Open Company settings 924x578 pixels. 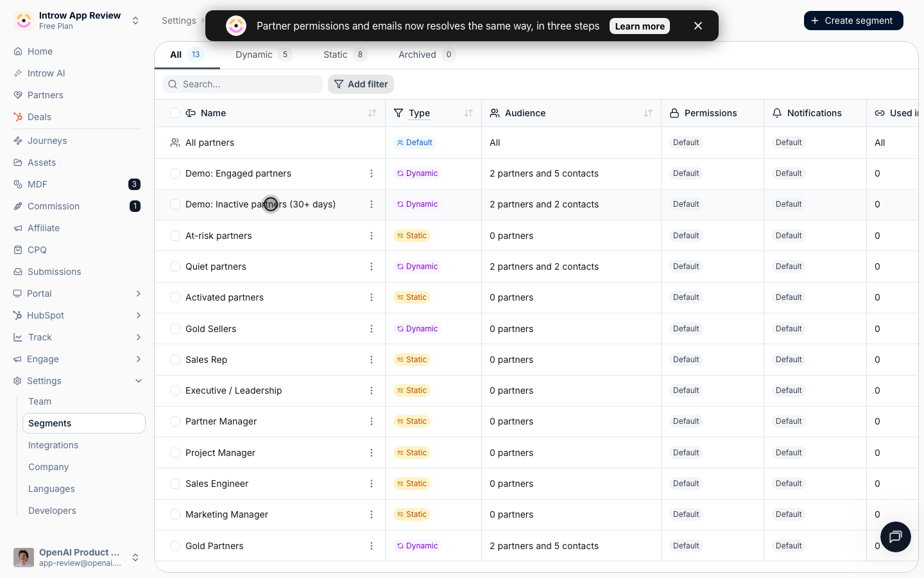48,467
